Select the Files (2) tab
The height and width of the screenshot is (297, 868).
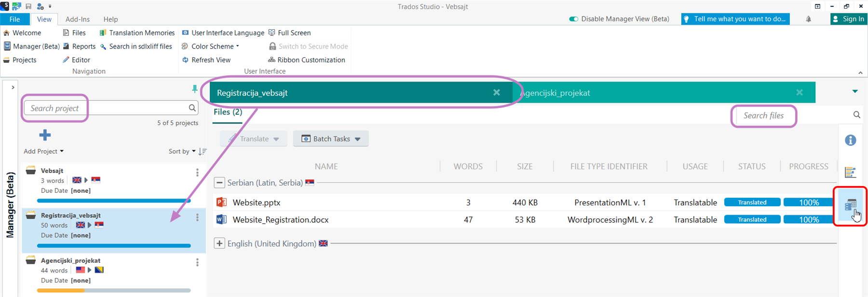[228, 112]
